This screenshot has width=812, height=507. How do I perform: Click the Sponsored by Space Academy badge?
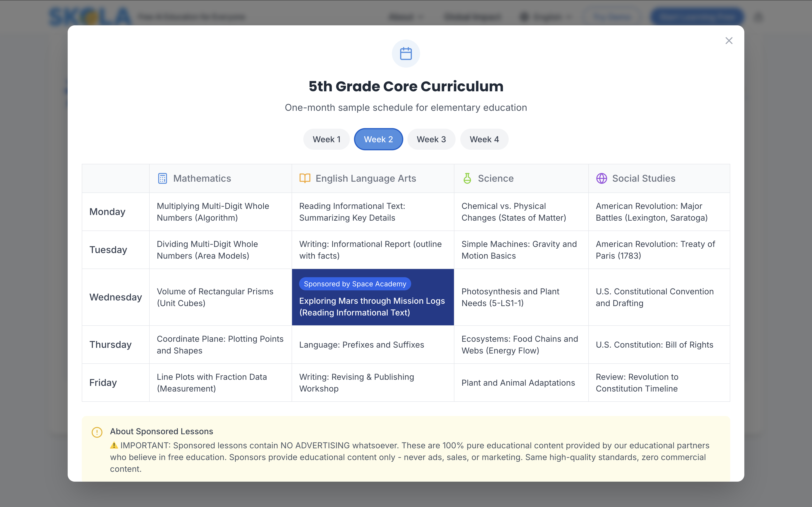pos(355,283)
